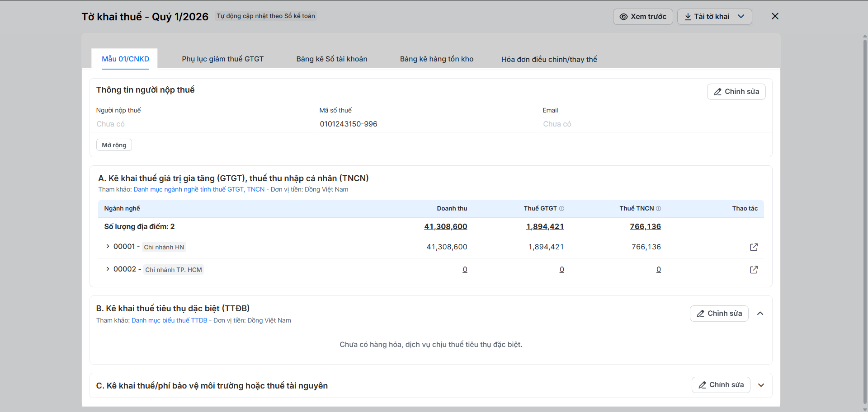The image size is (868, 412).
Task: Open Danh mục ngành nghề tính thuế link
Action: 199,190
